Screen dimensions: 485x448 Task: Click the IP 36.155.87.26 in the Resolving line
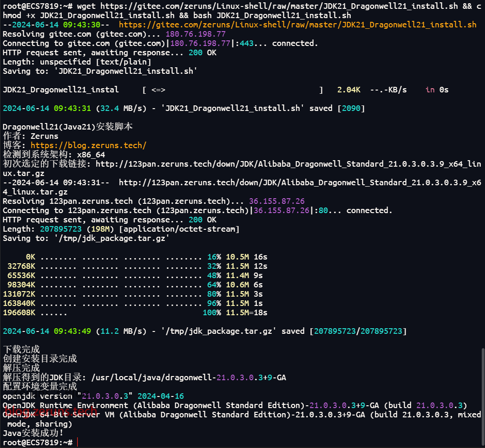(277, 201)
